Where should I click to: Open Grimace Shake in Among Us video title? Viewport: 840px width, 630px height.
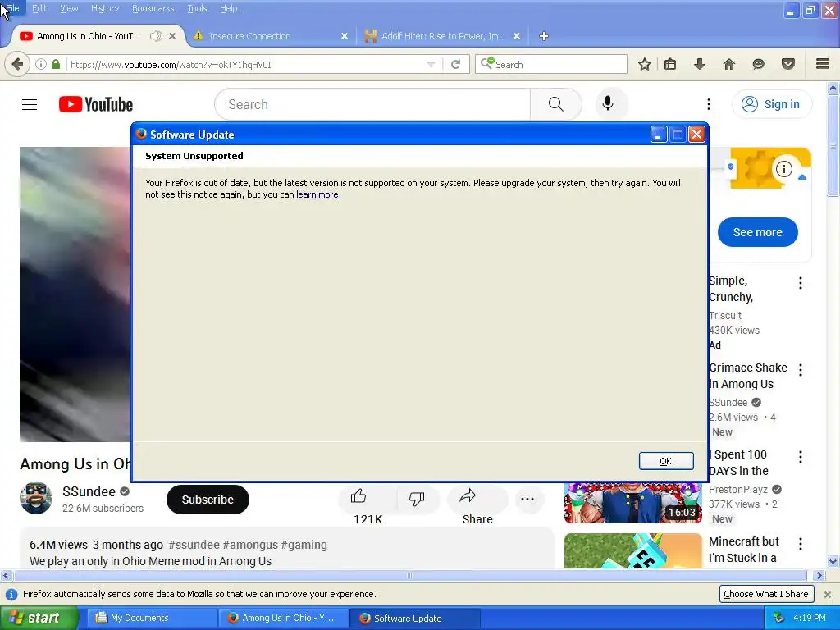(748, 376)
